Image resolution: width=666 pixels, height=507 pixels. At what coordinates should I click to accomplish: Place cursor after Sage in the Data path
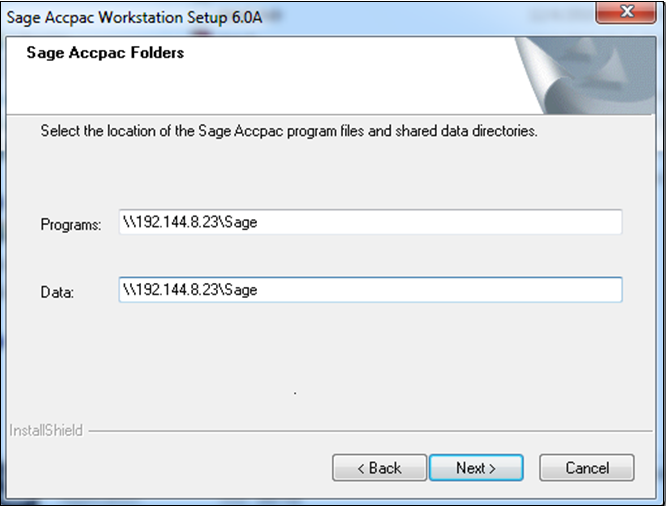click(x=258, y=290)
